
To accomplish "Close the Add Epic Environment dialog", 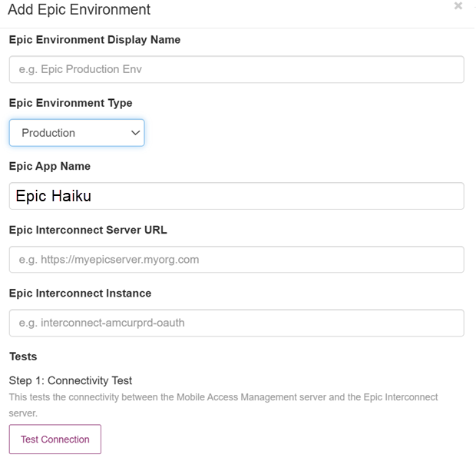I will (x=458, y=6).
